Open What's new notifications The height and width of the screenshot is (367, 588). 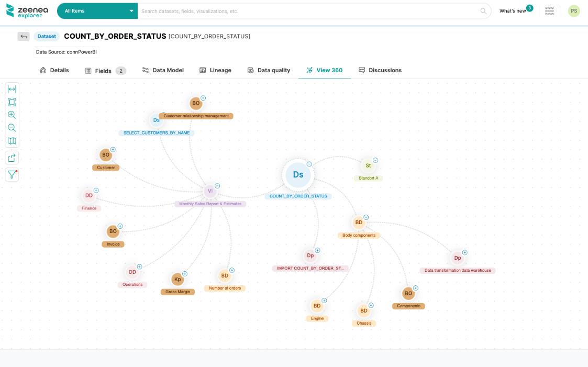(513, 11)
